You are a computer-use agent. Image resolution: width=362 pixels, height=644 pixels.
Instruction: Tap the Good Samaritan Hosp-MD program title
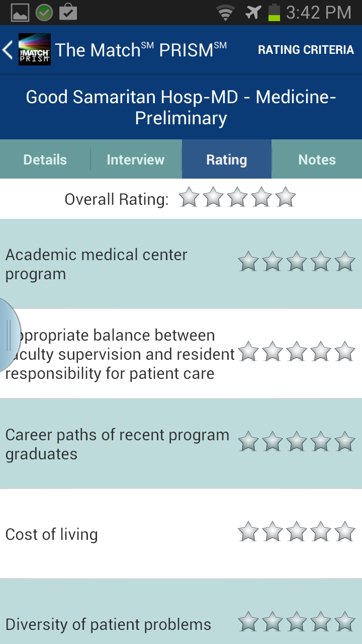181,107
